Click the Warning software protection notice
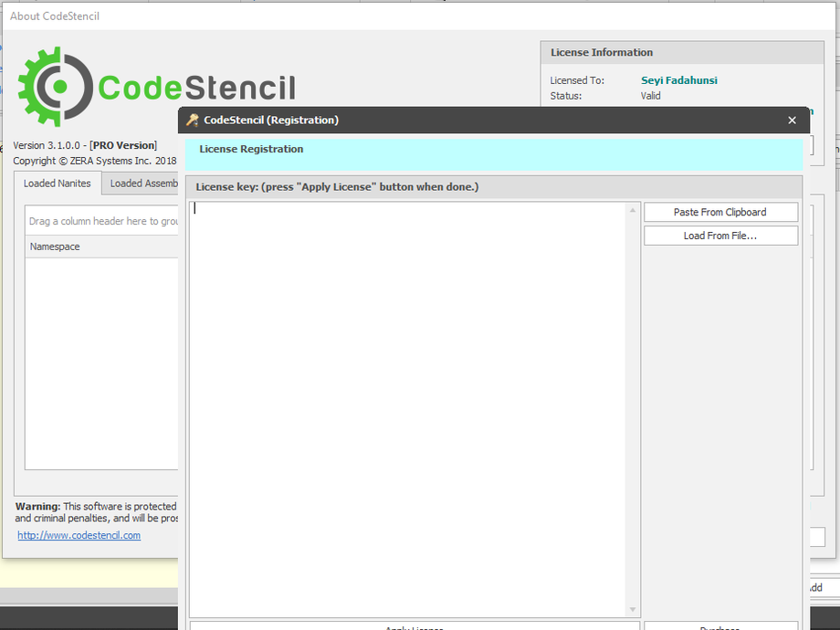The width and height of the screenshot is (840, 630). [96, 512]
